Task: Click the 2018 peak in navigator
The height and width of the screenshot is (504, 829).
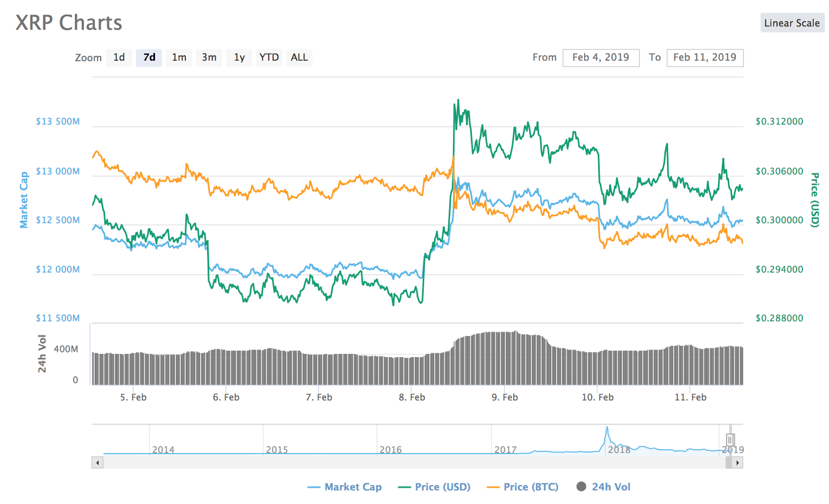Action: coord(607,428)
